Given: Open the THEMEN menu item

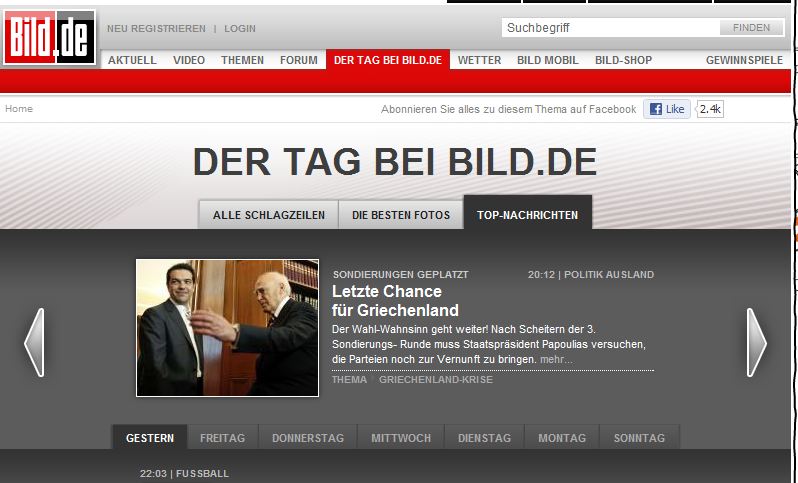Looking at the screenshot, I should tap(242, 60).
